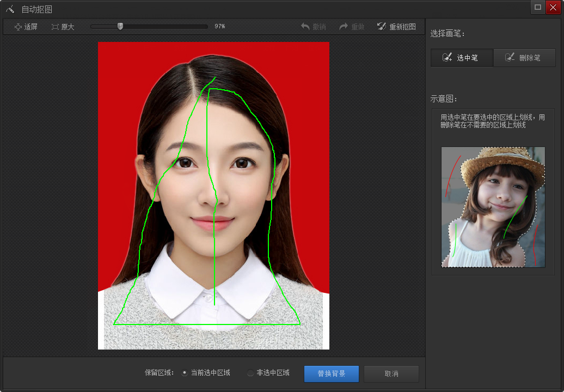Redo with the 重做 button

[352, 27]
